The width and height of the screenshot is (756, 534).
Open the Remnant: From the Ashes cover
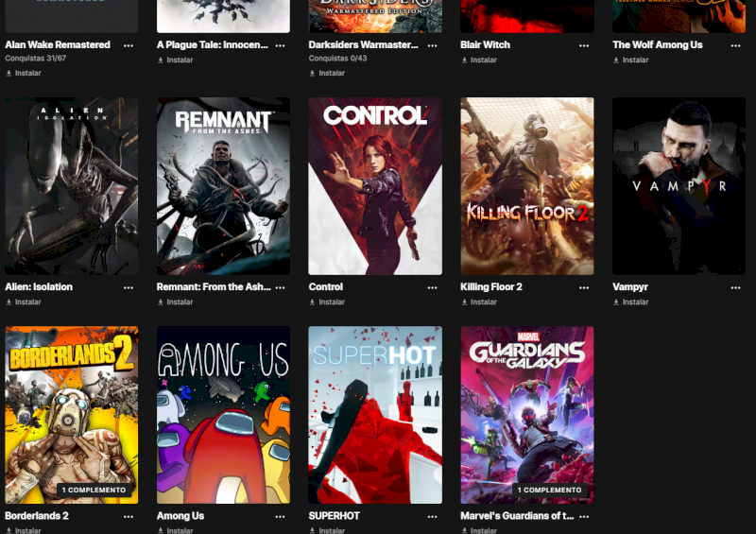pyautogui.click(x=223, y=186)
